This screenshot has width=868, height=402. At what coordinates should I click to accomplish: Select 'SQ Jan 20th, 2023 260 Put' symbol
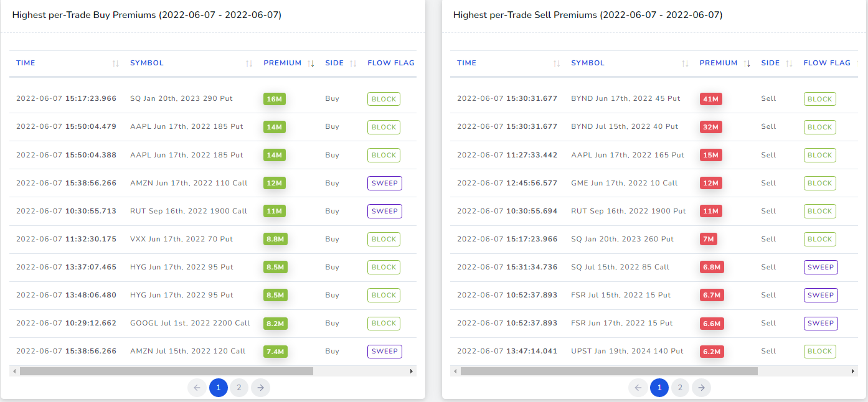coord(622,239)
